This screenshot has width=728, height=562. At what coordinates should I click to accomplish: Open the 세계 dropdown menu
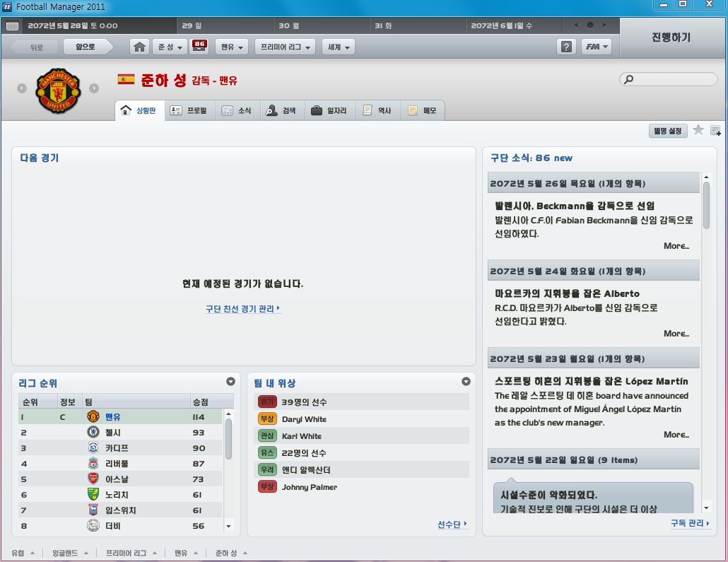click(339, 47)
